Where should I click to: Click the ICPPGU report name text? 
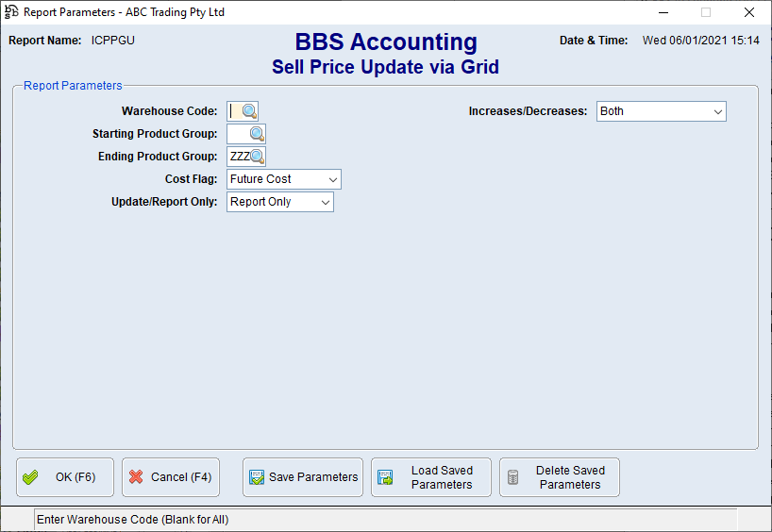pyautogui.click(x=112, y=41)
